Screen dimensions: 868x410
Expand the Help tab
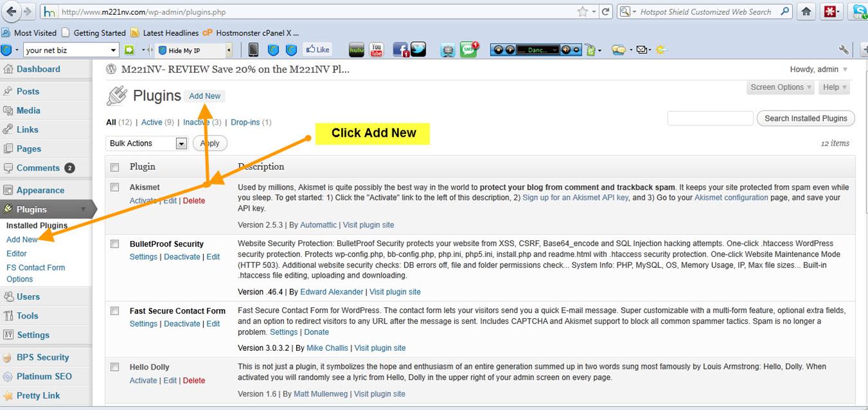(x=835, y=87)
